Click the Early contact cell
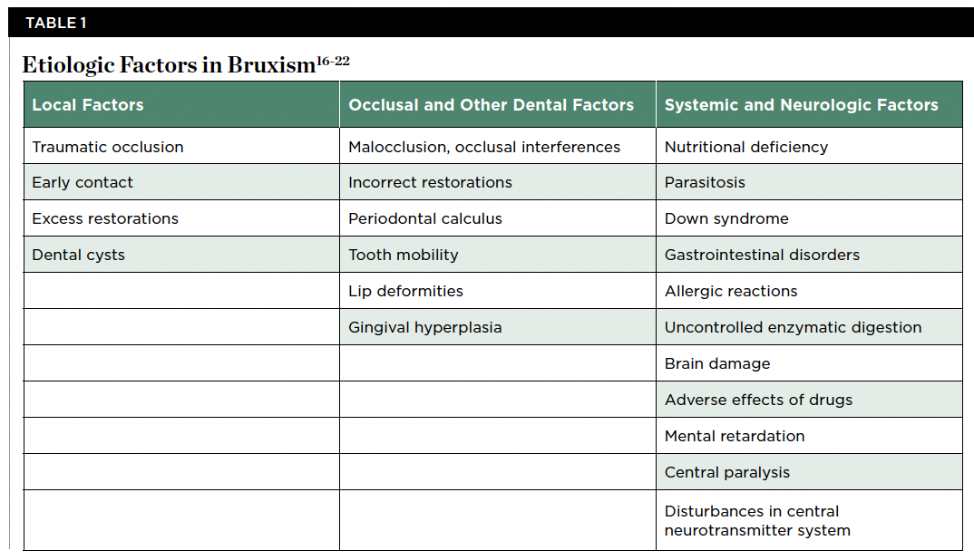This screenshot has height=560, width=974. pyautogui.click(x=83, y=182)
